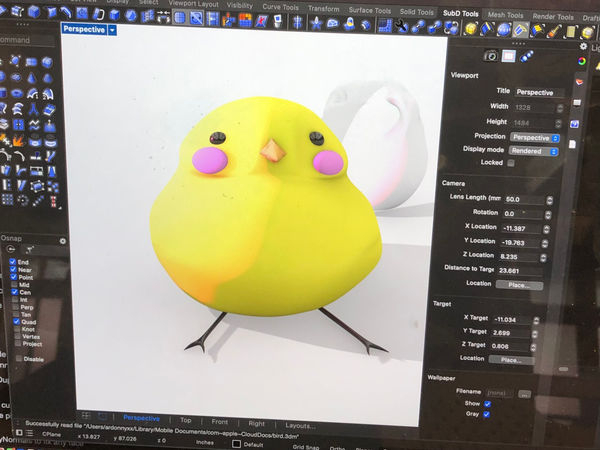Toggle the Quad osnap checkbox
The image size is (600, 450).
tap(16, 321)
